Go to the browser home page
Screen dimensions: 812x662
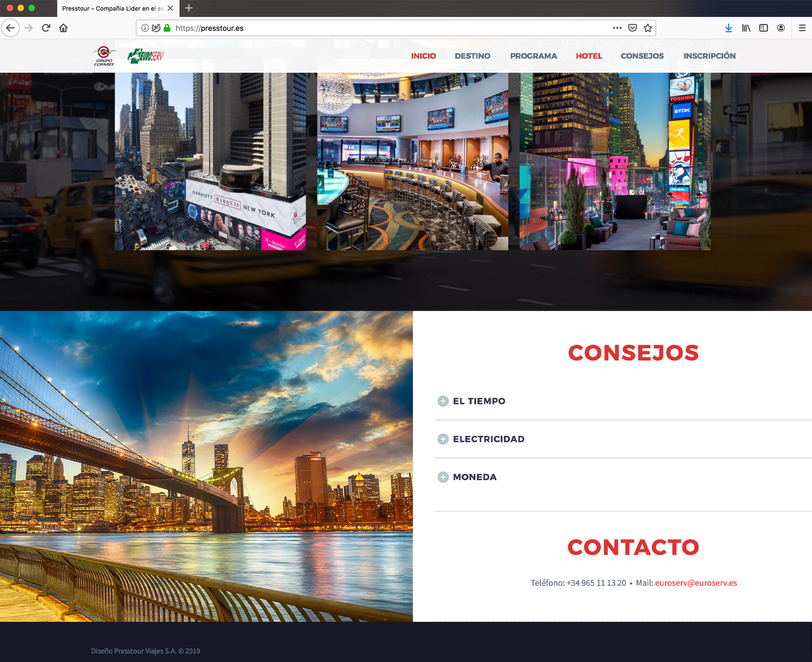tap(63, 28)
